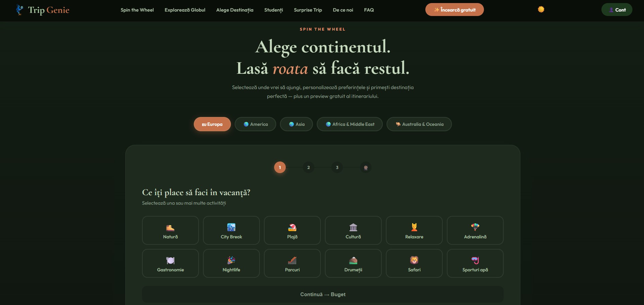Pick the Sporturi apă snorkel activity
Screen dimensions: 644x305
tap(475, 264)
